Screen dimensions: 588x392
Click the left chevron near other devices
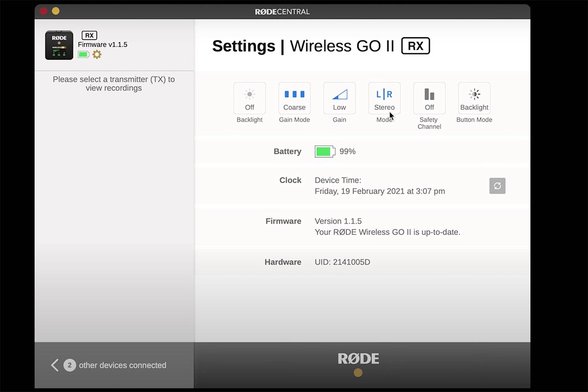(x=55, y=365)
